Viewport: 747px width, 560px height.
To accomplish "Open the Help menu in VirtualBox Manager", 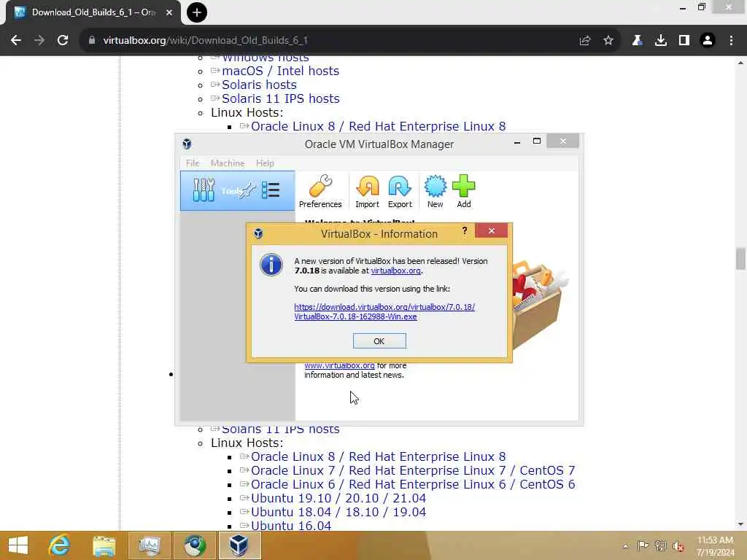I will point(265,163).
